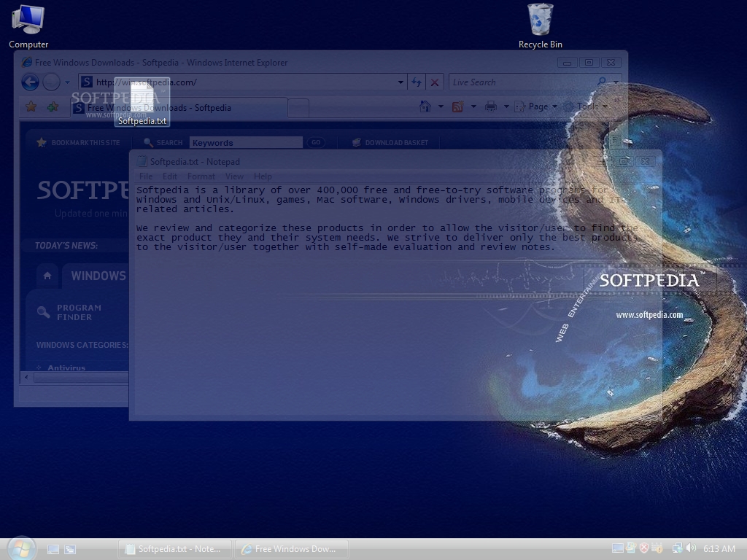Click the webpage home icon tab
This screenshot has height=560, width=747.
coord(47,275)
